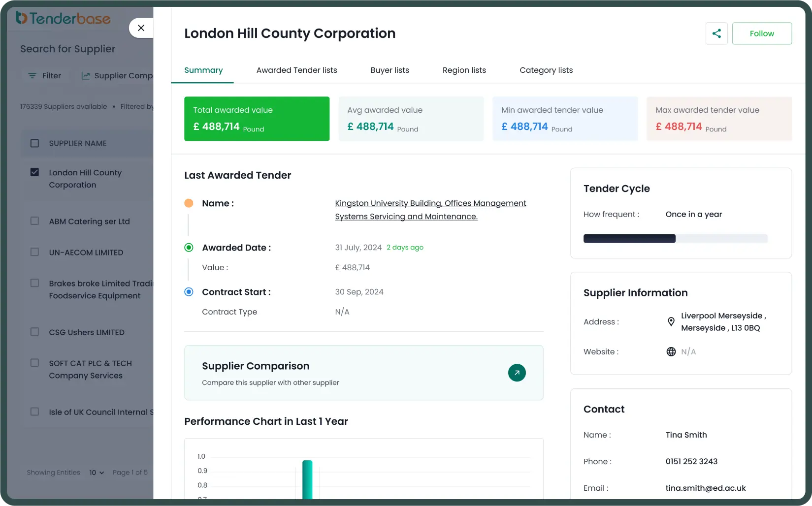This screenshot has width=812, height=506.
Task: Open the Region lists tab
Action: tap(463, 70)
